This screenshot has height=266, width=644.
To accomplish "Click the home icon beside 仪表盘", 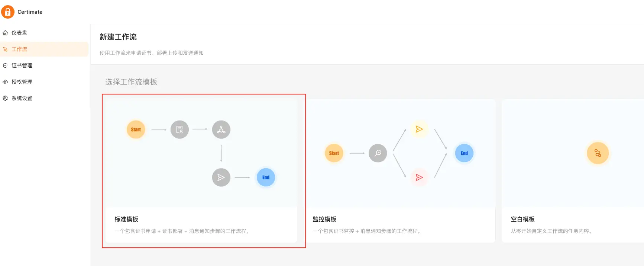I will pos(5,33).
